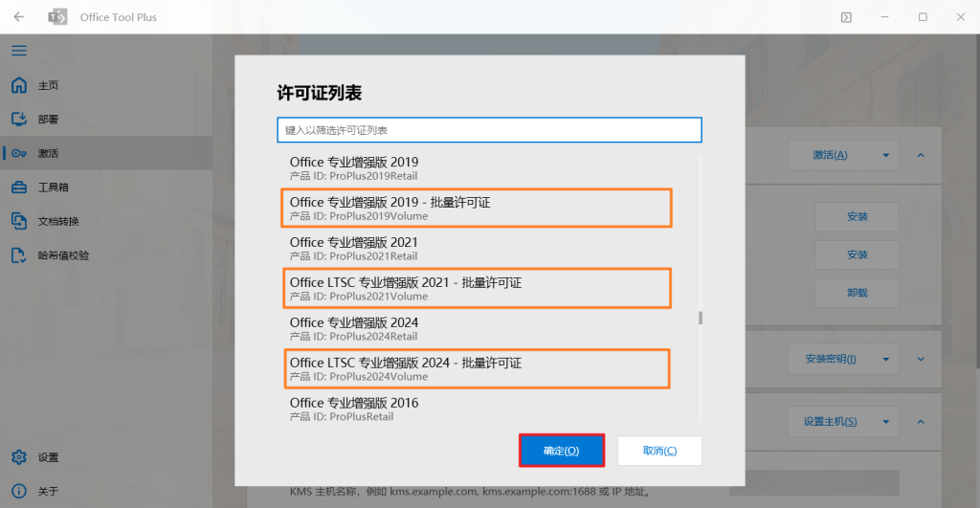Viewport: 980px width, 508px height.
Task: Open the 安装密钥(I) dropdown arrow
Action: point(885,360)
